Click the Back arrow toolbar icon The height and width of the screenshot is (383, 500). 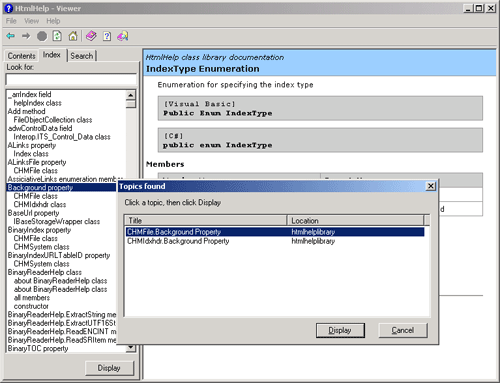[x=11, y=36]
